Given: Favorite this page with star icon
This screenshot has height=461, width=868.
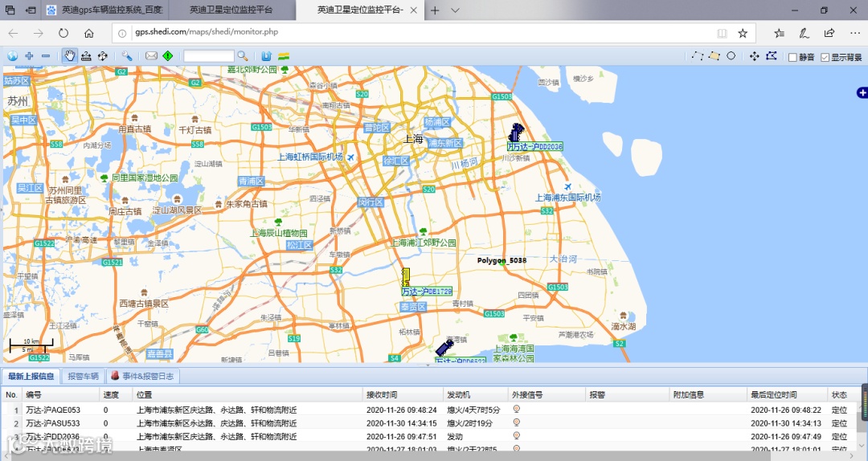Looking at the screenshot, I should tap(743, 33).
